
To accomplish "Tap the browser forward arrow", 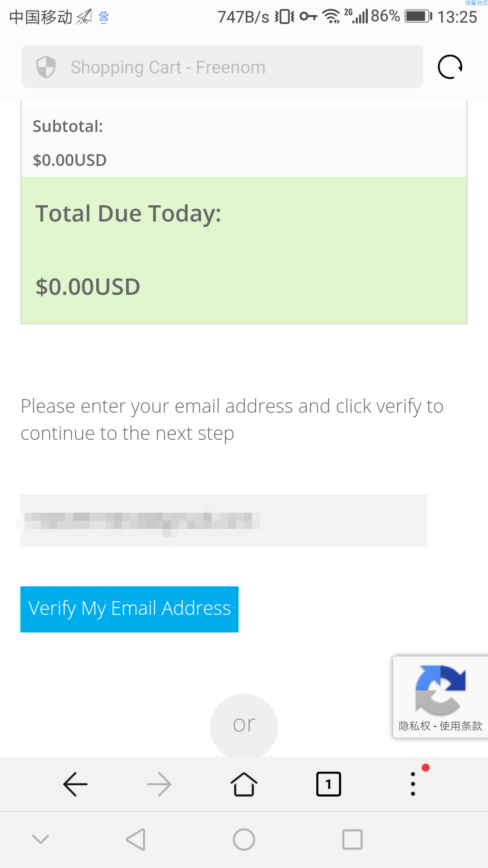I will (159, 784).
